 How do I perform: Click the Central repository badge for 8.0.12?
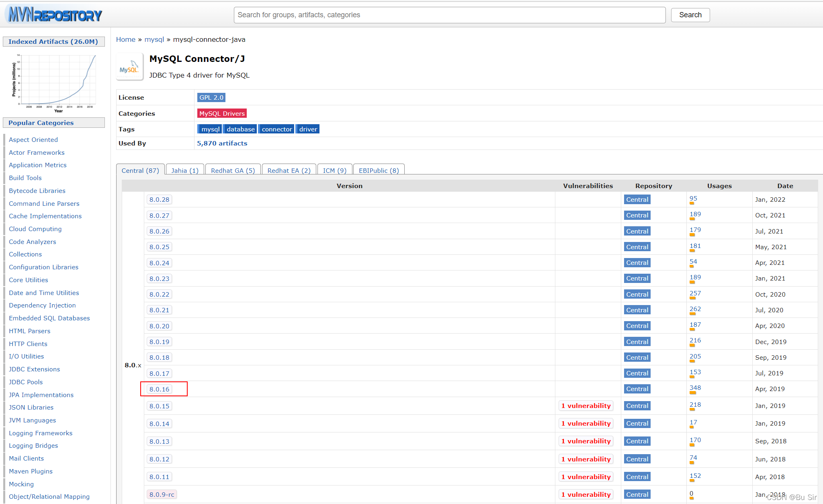click(x=637, y=459)
